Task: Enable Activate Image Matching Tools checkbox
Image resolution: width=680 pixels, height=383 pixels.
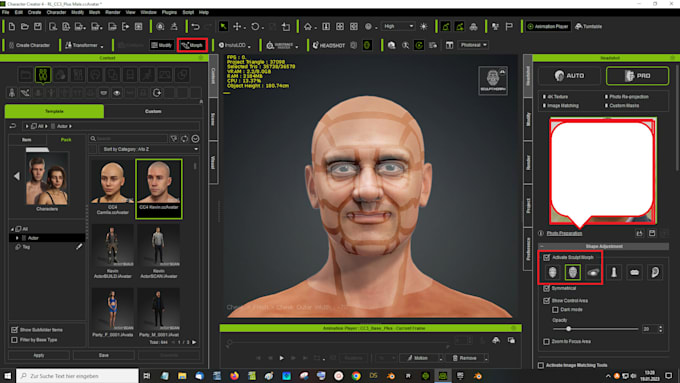Action: (x=541, y=365)
